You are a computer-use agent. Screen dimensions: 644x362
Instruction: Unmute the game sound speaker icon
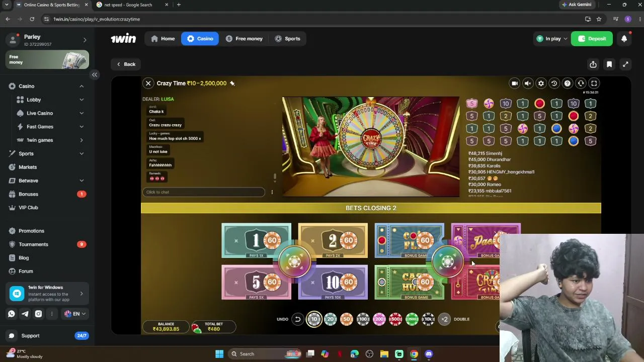(x=528, y=83)
